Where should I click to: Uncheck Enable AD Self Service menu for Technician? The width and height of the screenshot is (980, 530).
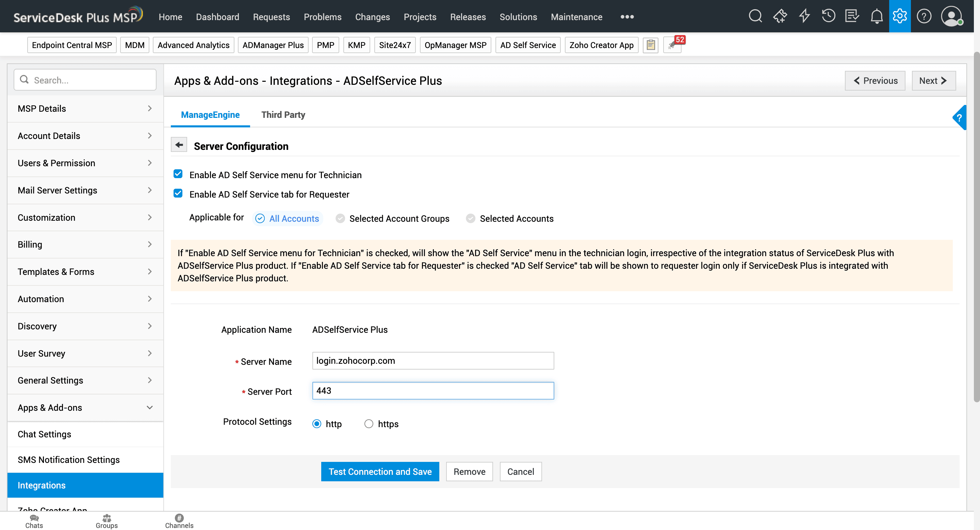coord(178,174)
